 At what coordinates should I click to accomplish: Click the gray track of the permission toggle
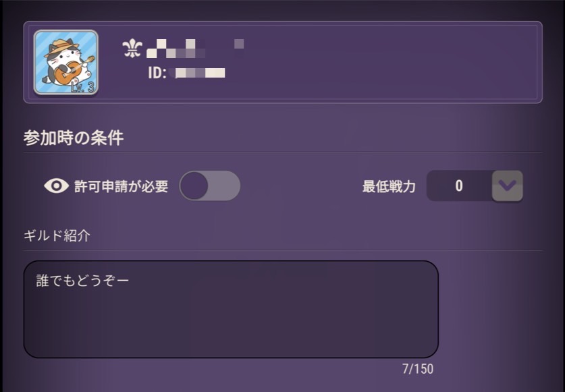click(x=223, y=186)
